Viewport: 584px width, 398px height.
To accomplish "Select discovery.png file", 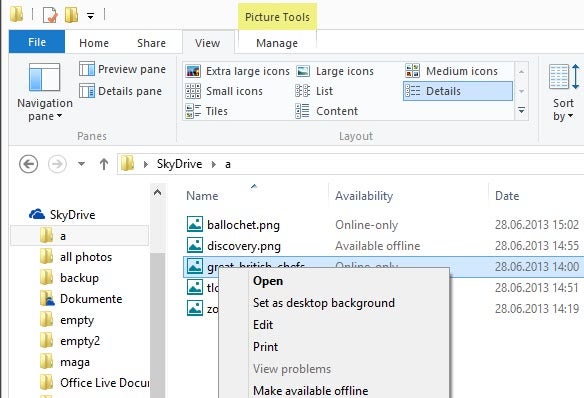I will tap(244, 246).
